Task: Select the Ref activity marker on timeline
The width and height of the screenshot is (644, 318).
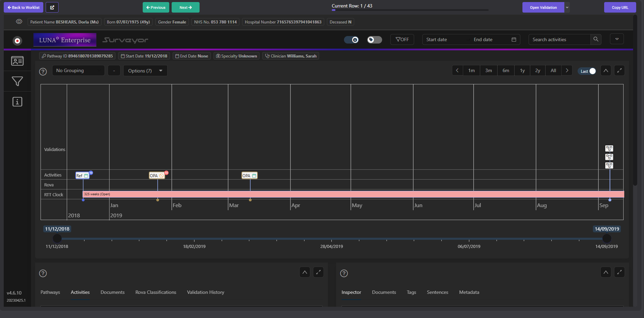Action: [x=82, y=175]
